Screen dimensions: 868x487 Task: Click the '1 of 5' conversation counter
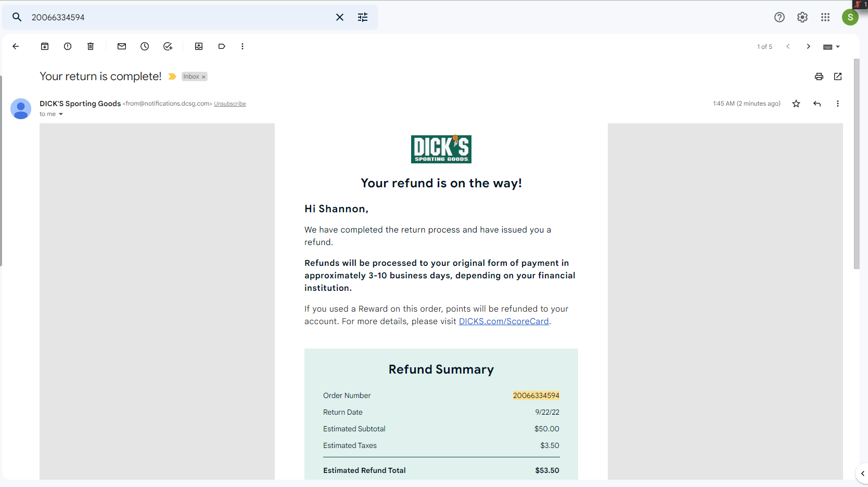764,47
